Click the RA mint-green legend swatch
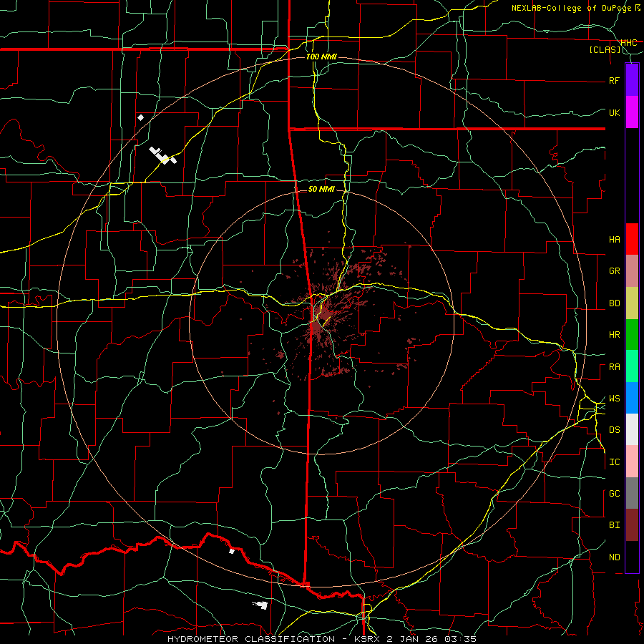Image resolution: width=644 pixels, height=644 pixels. pos(632,366)
